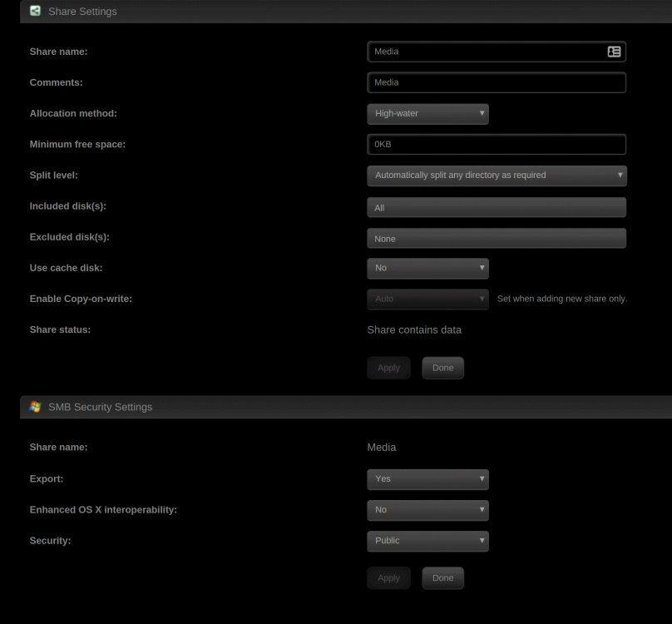Click Done in Share Settings
The image size is (672, 624).
442,368
